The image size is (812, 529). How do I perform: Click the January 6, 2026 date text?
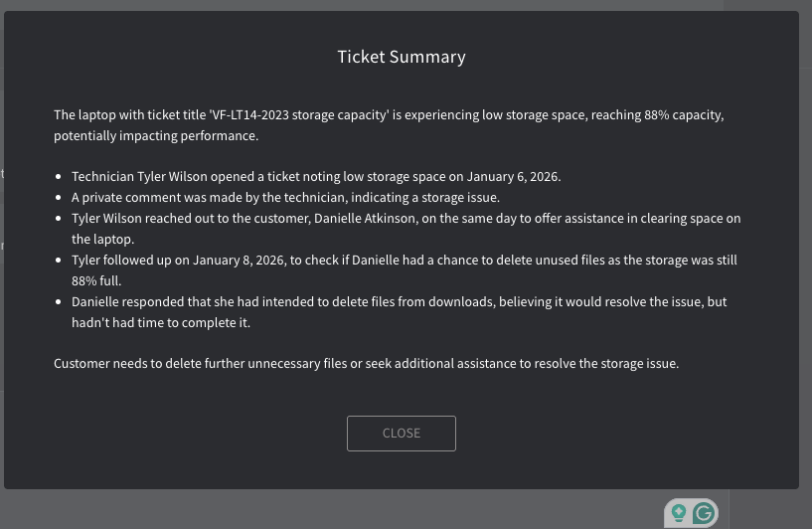pos(513,177)
